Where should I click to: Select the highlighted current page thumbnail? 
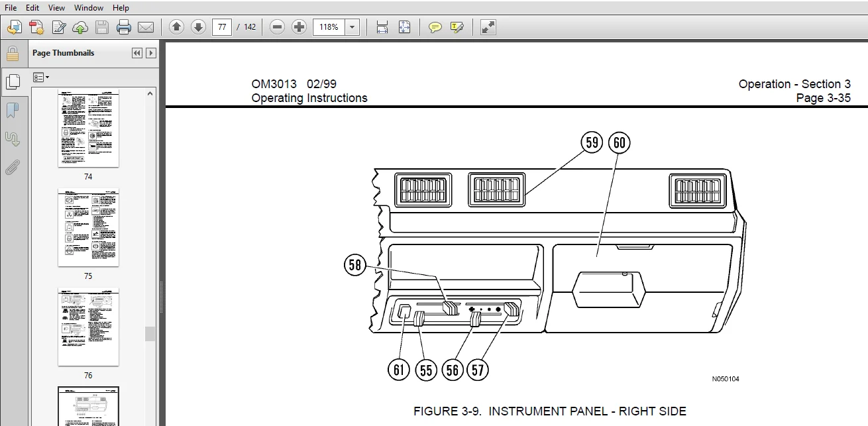(88, 406)
